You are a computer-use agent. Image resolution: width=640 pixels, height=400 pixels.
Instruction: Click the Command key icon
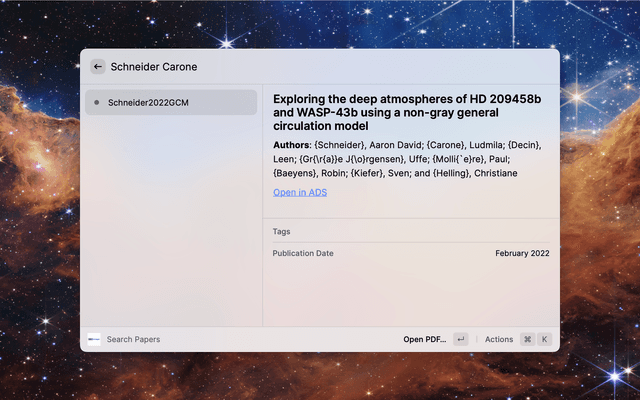point(527,339)
